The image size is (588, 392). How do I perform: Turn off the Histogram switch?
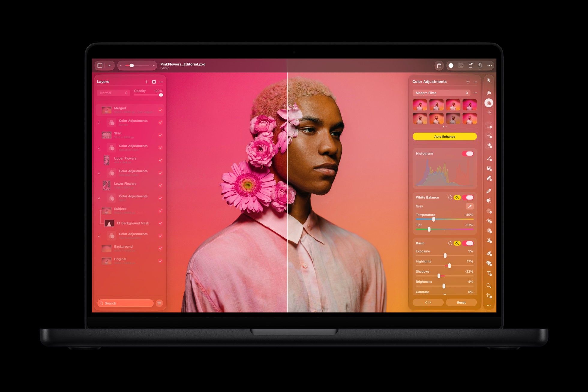(x=468, y=154)
